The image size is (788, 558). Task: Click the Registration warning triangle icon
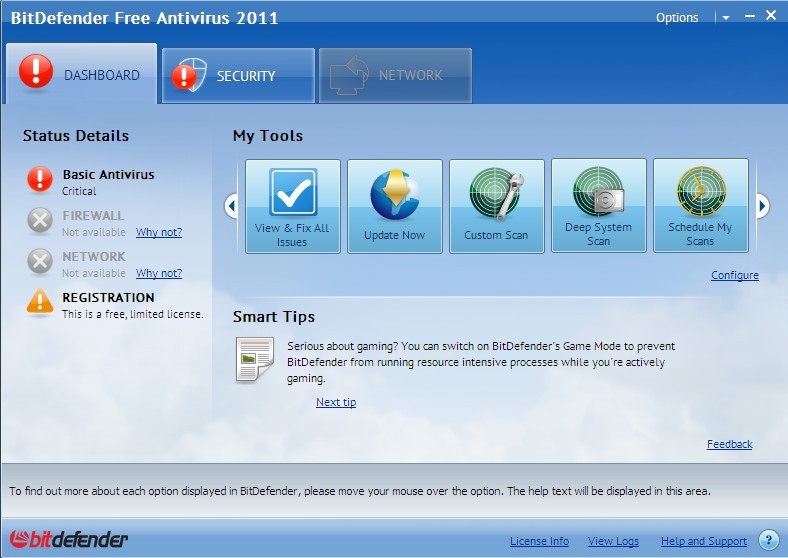pos(40,302)
